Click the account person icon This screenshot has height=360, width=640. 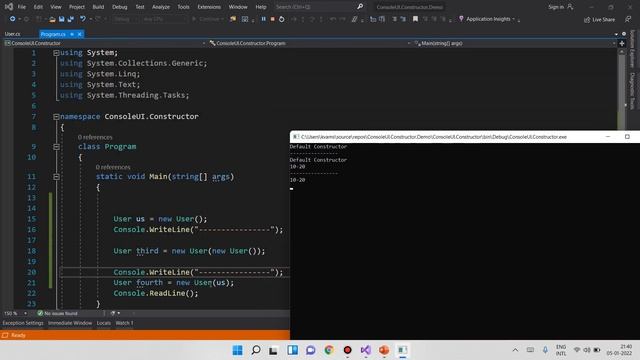(570, 7)
